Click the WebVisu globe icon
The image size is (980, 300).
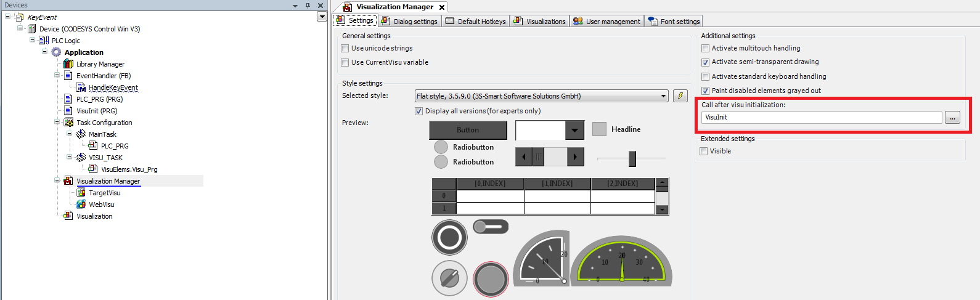coord(81,205)
